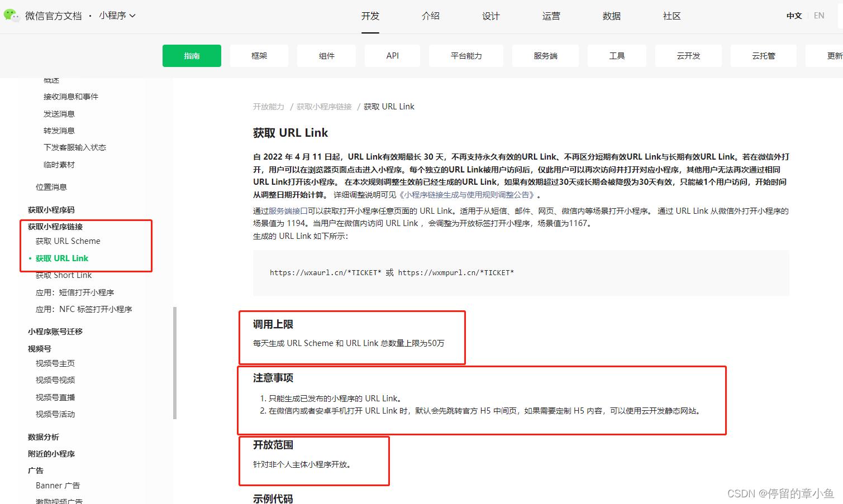Open 应用：短信打开小程序 in sidebar
The width and height of the screenshot is (843, 504).
(x=75, y=292)
